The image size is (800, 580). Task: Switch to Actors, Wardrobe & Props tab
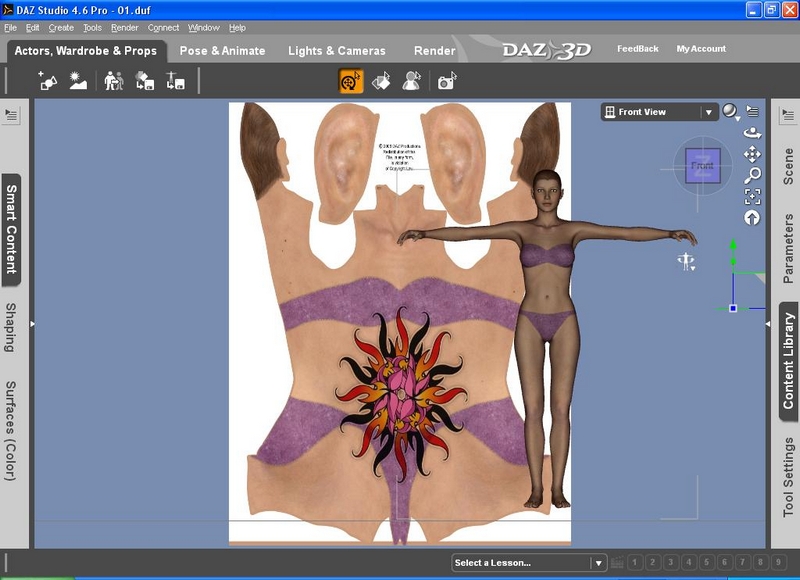(x=86, y=51)
